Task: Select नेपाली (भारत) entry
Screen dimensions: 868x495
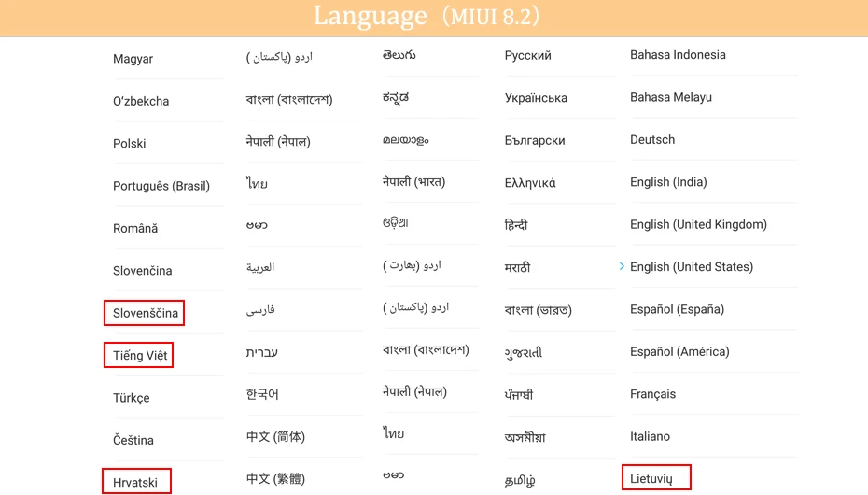Action: click(x=414, y=181)
